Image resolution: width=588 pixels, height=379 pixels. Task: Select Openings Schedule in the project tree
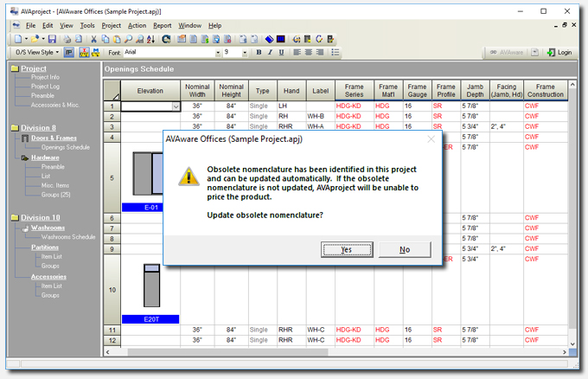66,147
